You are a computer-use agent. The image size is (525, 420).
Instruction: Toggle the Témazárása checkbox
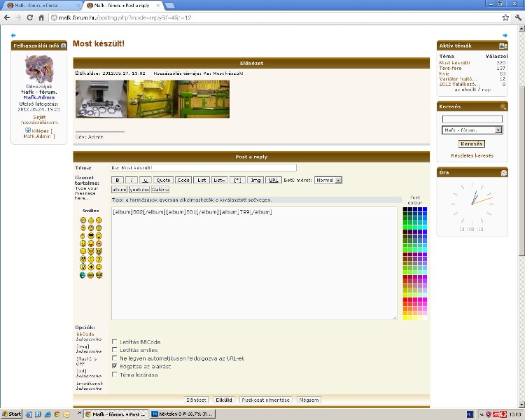[115, 374]
